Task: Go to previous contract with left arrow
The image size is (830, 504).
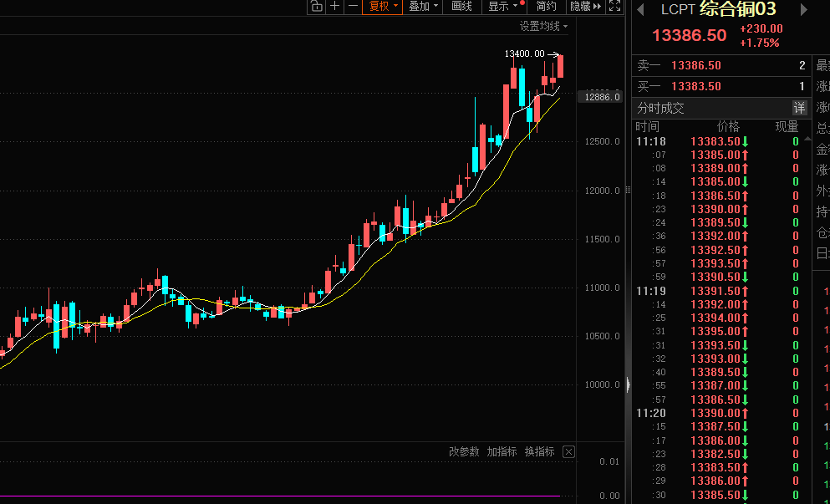Action: click(641, 10)
